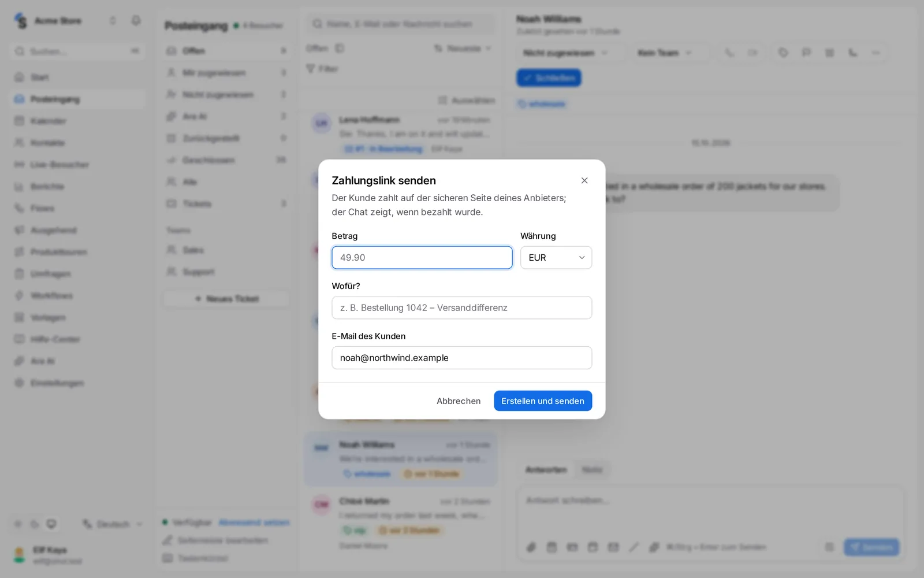Click the tag icon in conversation toolbar
This screenshot has height=578, width=924.
coord(783,53)
